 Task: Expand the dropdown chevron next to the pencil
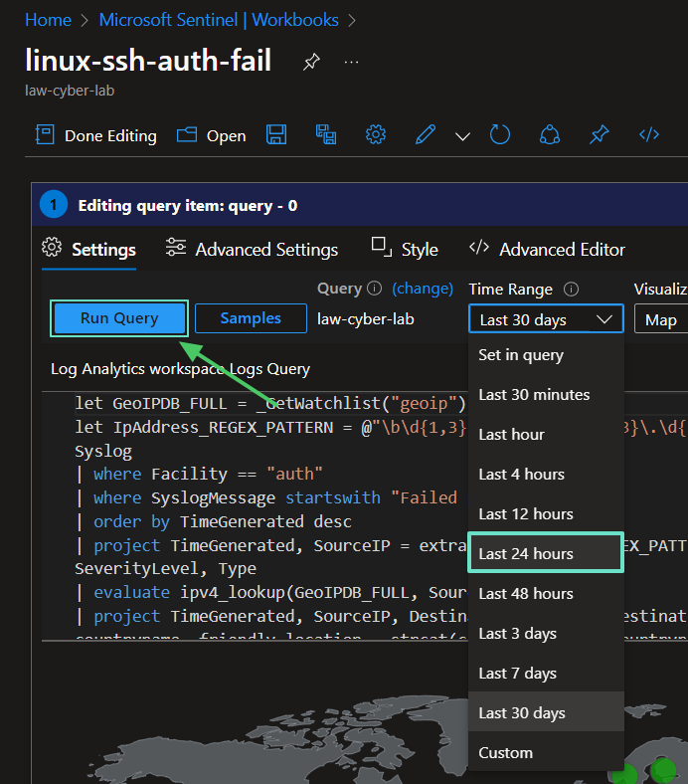click(x=462, y=136)
